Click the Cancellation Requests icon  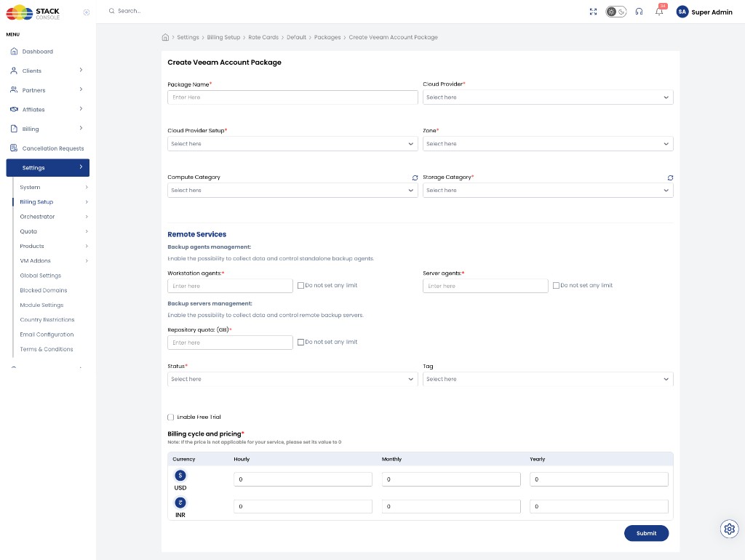15,148
